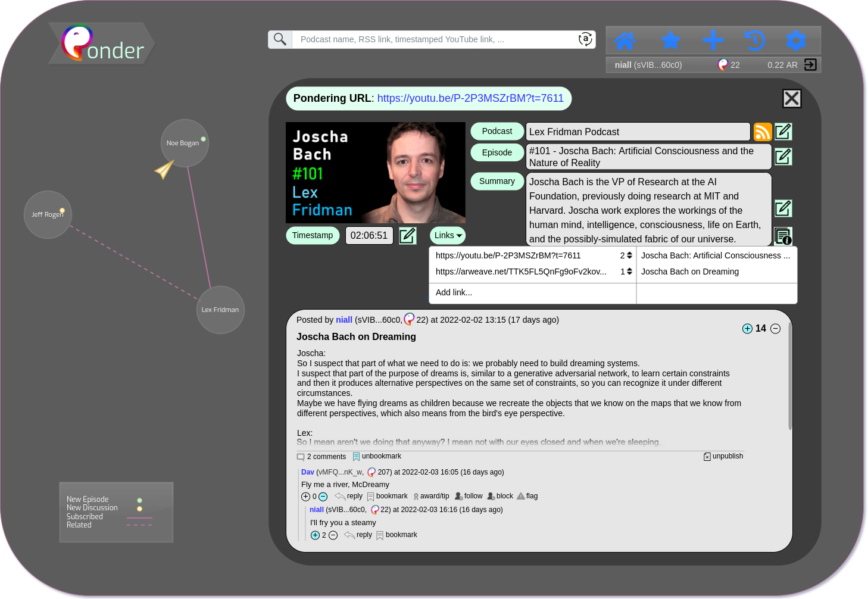The image size is (868, 599).
Task: Click the podcast search input field
Action: tap(435, 39)
